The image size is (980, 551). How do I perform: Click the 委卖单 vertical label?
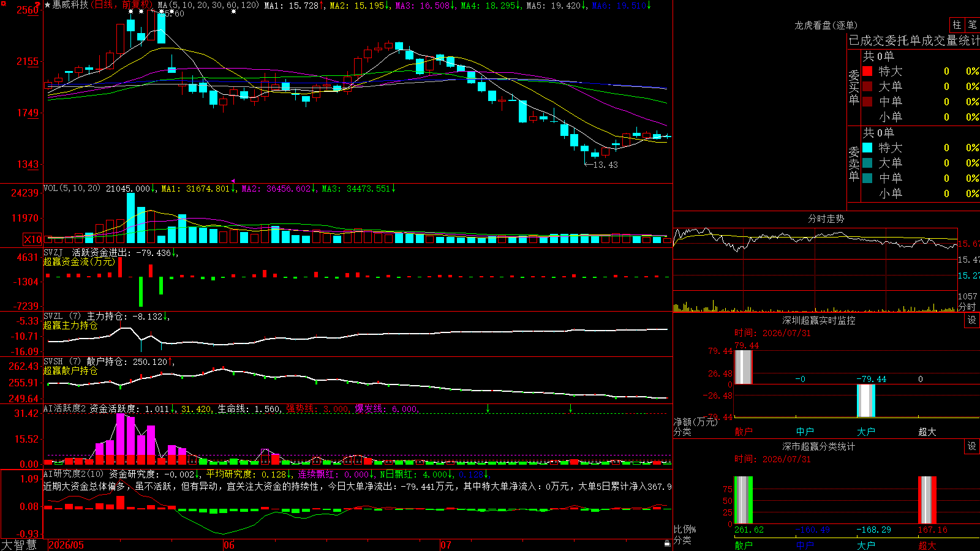pyautogui.click(x=854, y=164)
